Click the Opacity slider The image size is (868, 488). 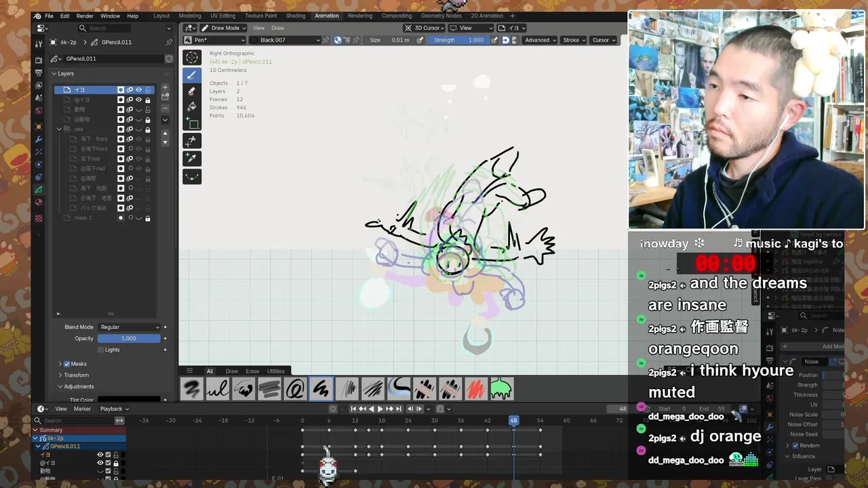(x=129, y=338)
